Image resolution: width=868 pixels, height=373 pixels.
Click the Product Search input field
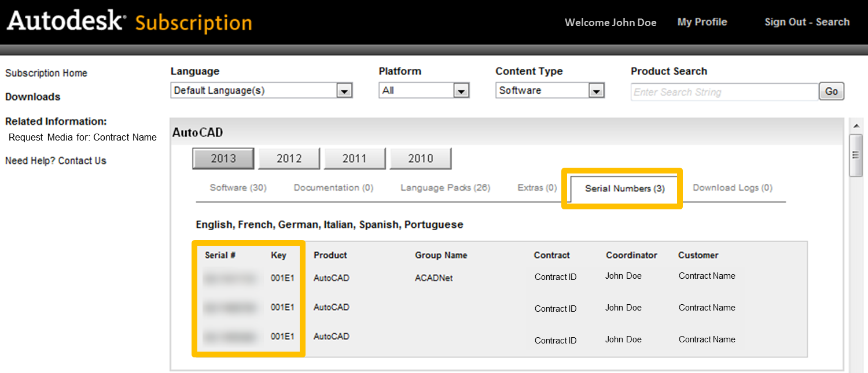pos(724,91)
